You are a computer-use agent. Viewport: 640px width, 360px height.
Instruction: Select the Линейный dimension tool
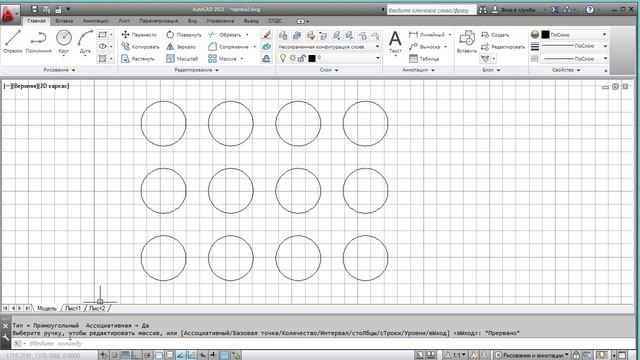tap(427, 35)
